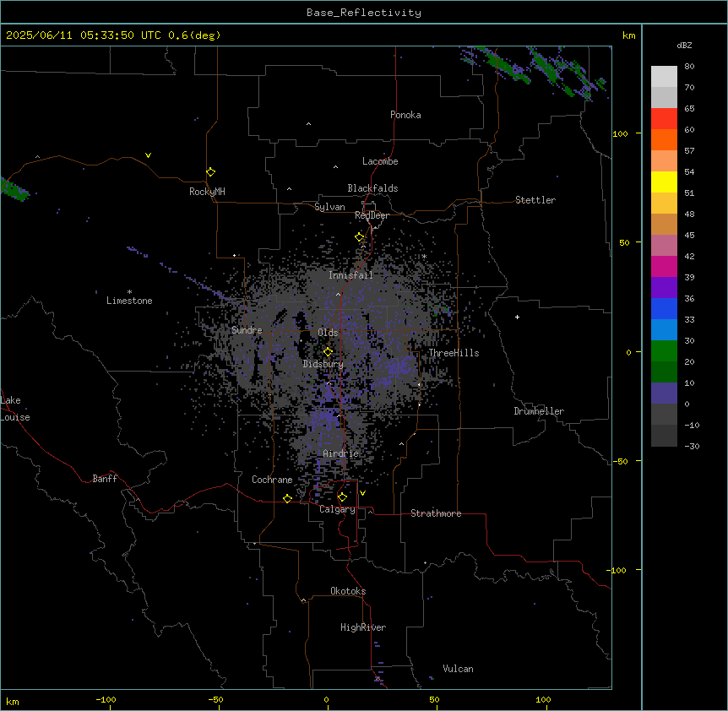Select the bright green 20 dBZ legend swatch

point(664,351)
